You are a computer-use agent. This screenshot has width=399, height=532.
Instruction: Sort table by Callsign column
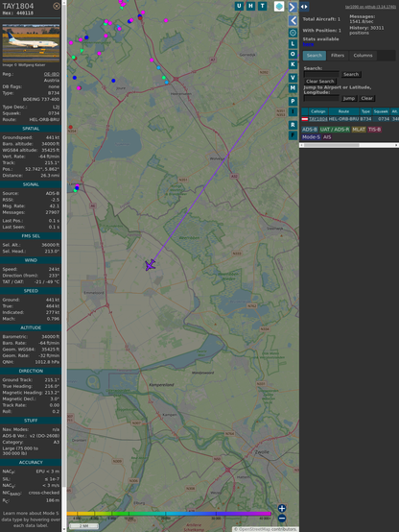click(x=318, y=111)
